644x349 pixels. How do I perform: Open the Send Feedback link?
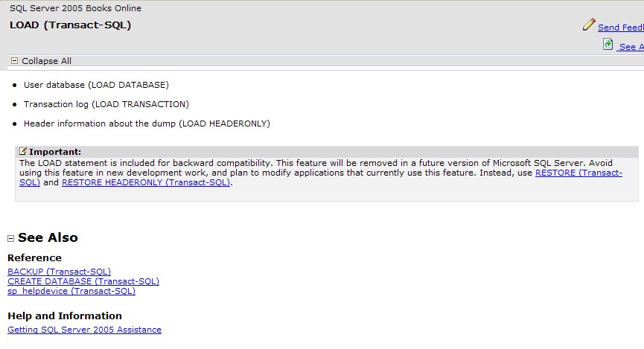[621, 28]
